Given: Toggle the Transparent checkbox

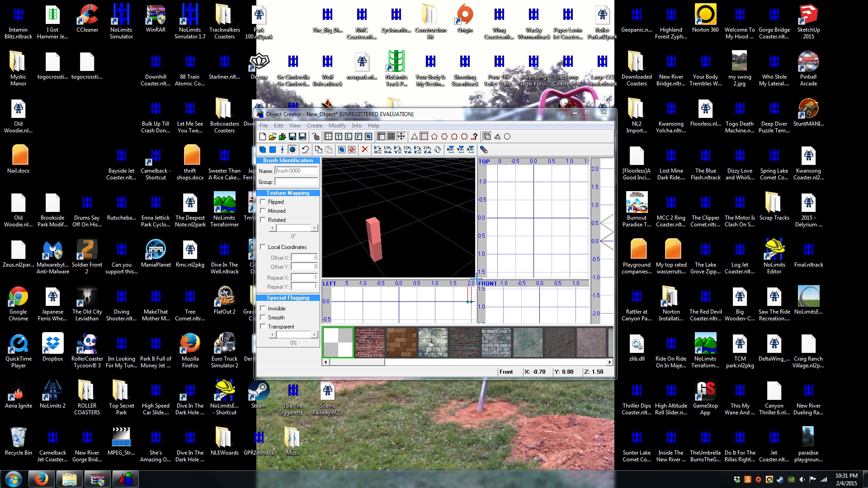Looking at the screenshot, I should pos(263,327).
